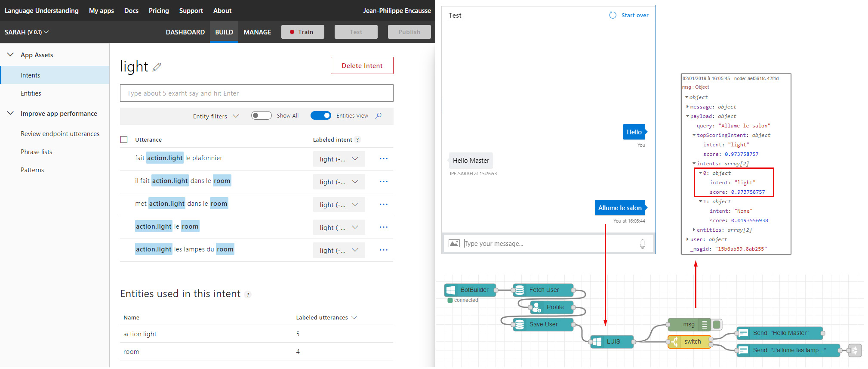Check the select-all Utterance checkbox
This screenshot has width=868, height=369.
(124, 140)
